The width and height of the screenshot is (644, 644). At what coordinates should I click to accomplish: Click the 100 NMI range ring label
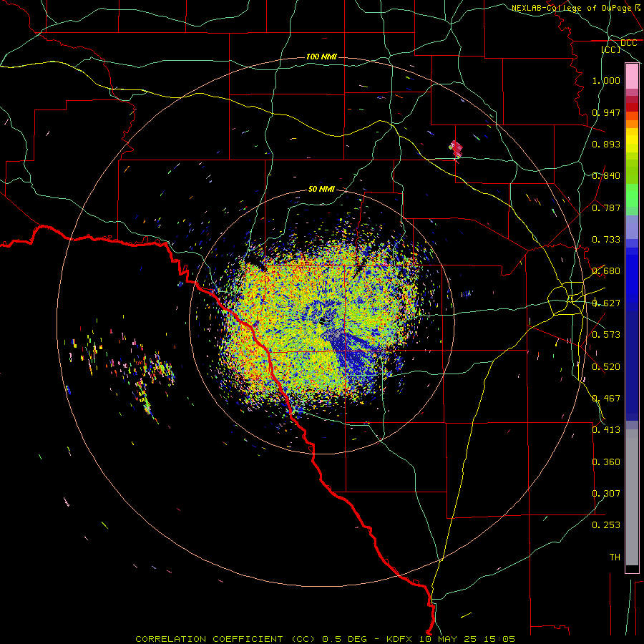coord(321,57)
